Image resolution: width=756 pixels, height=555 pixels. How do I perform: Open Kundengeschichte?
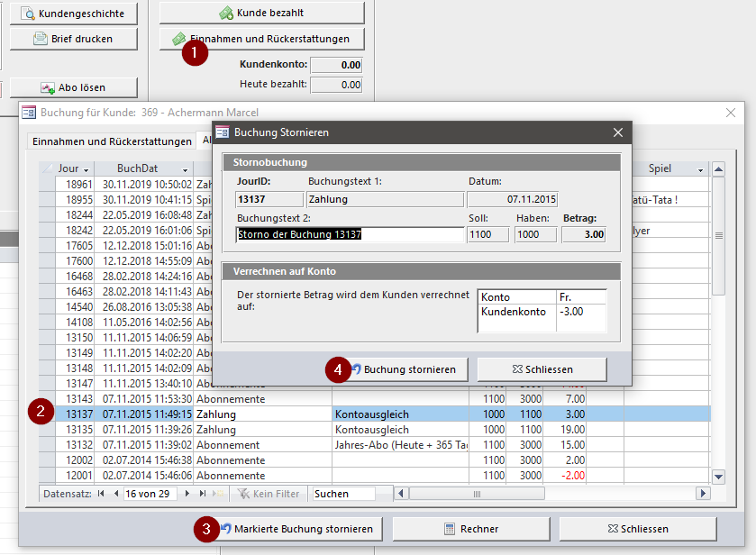pos(74,14)
